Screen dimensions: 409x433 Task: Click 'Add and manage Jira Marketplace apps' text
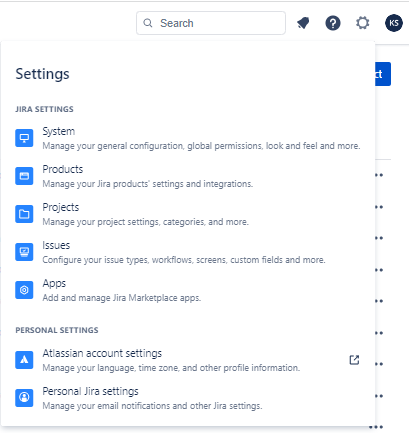[122, 298]
